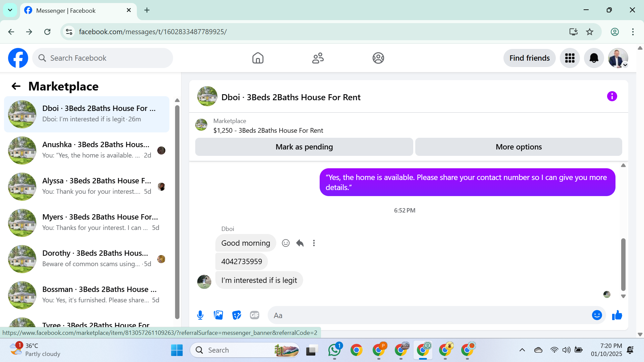Open the Myers conversation

87,223
